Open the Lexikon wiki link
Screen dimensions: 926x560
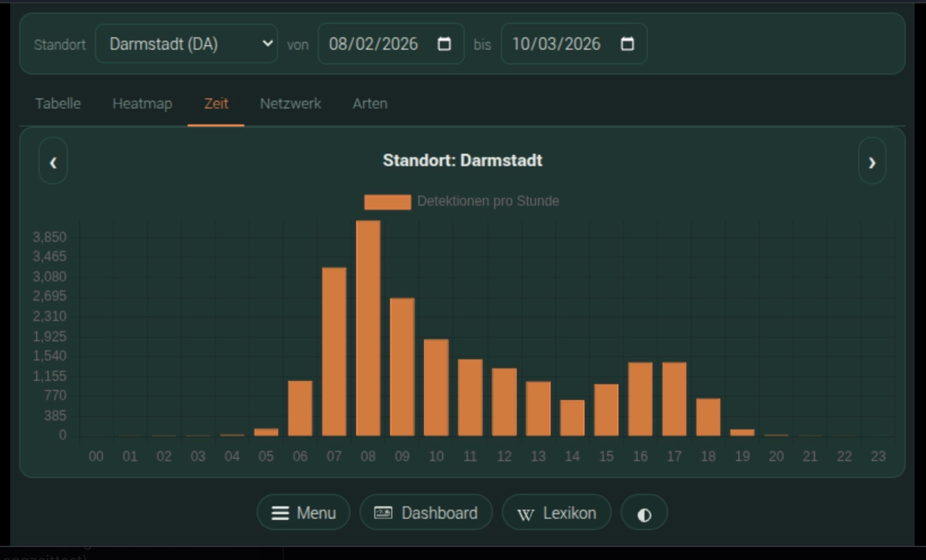pos(556,513)
